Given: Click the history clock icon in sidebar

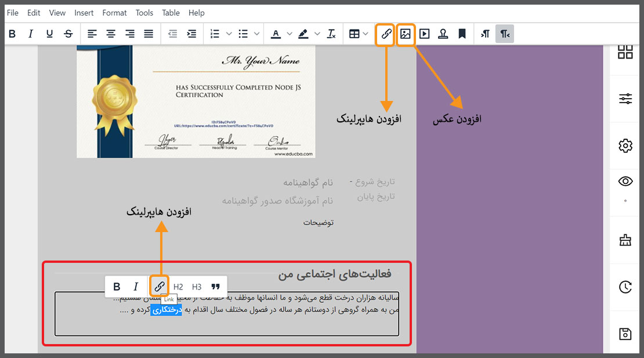Looking at the screenshot, I should click(625, 287).
